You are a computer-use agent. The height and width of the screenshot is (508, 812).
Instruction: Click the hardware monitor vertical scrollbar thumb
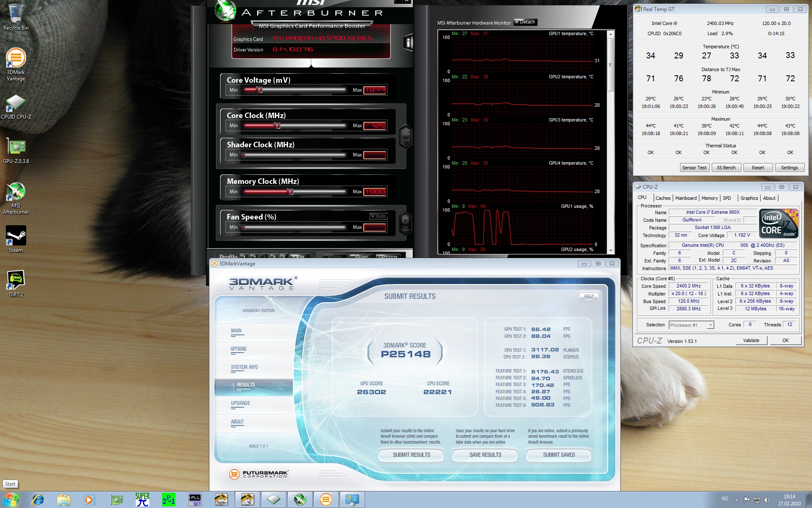[x=610, y=65]
